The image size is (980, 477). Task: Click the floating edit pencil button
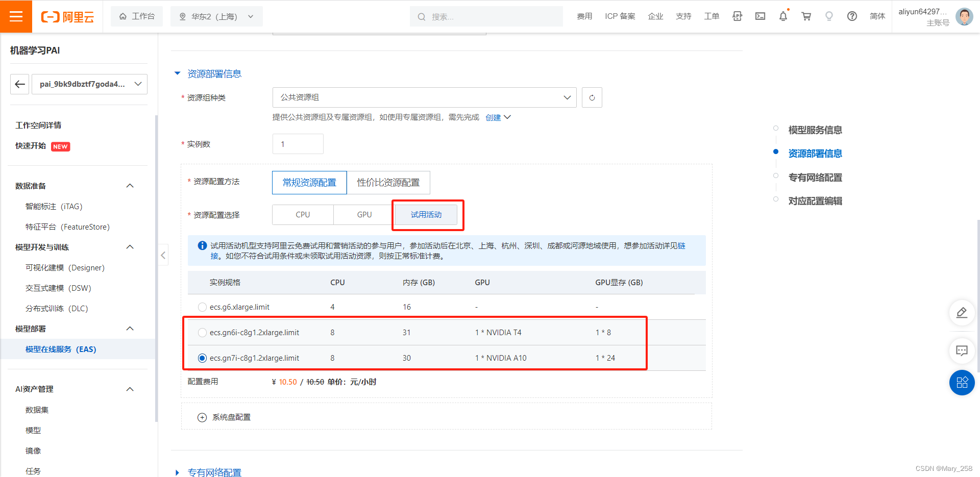[962, 313]
